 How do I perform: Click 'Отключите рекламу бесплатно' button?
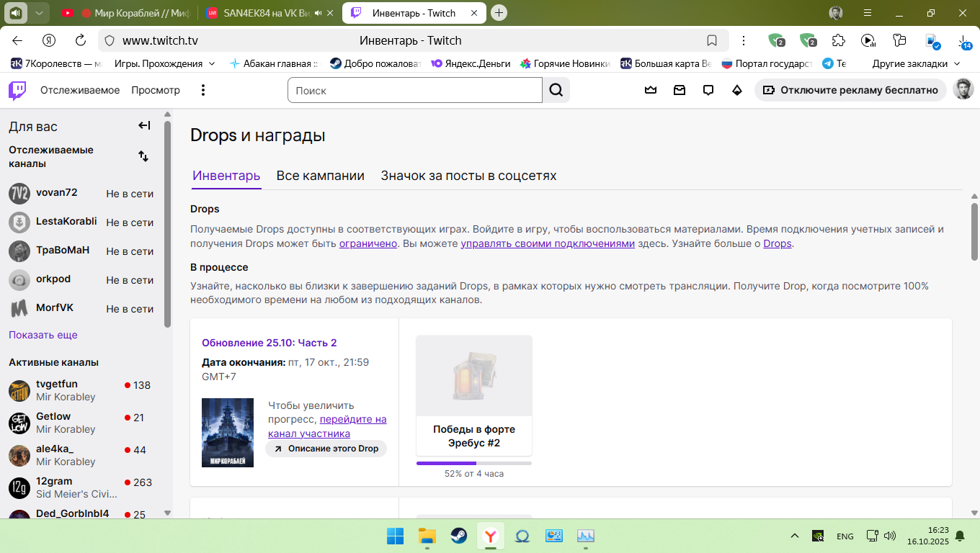(850, 90)
